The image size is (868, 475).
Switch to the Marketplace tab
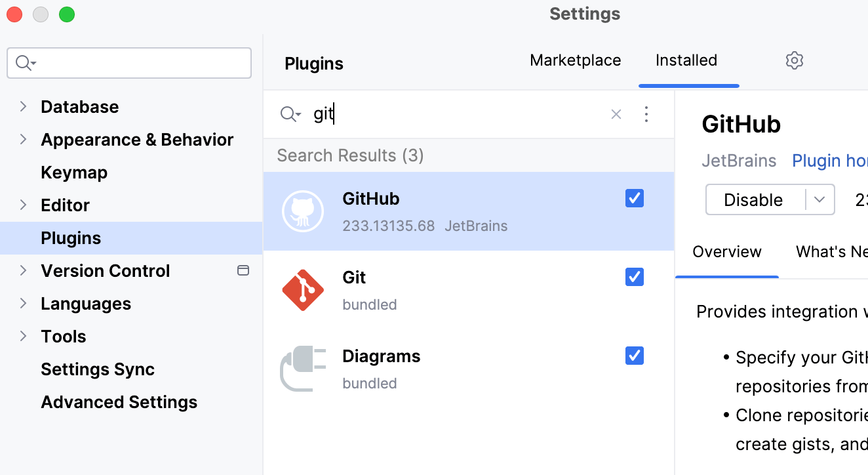[575, 60]
